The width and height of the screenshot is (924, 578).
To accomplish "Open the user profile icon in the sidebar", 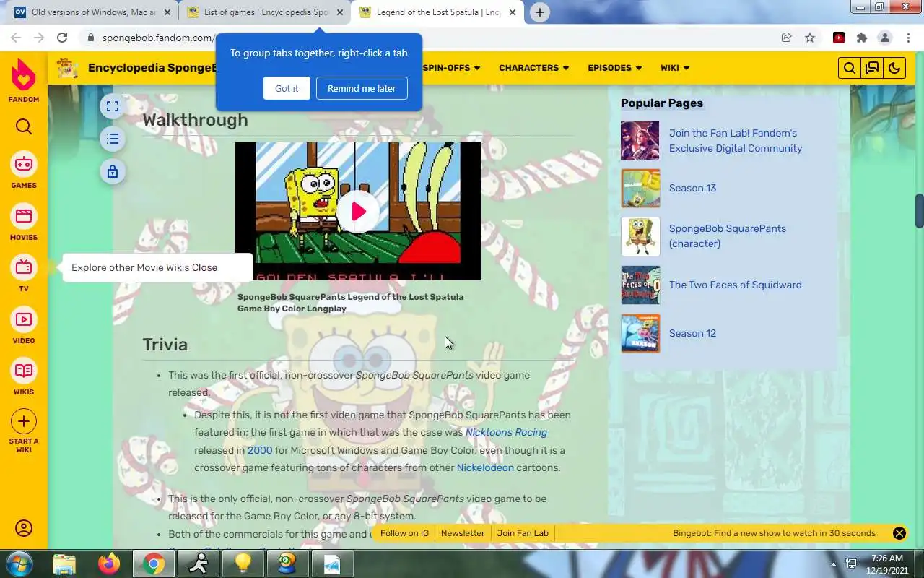I will point(24,528).
